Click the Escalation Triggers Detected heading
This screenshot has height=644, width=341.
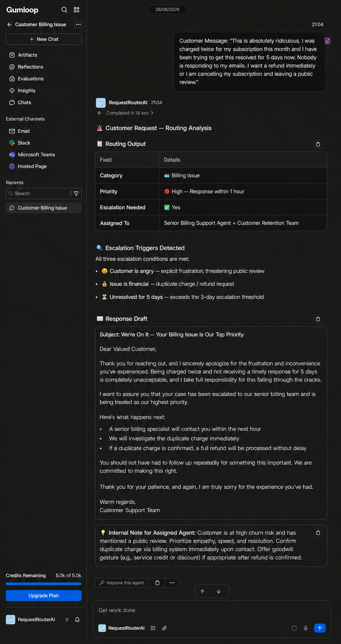tap(145, 248)
